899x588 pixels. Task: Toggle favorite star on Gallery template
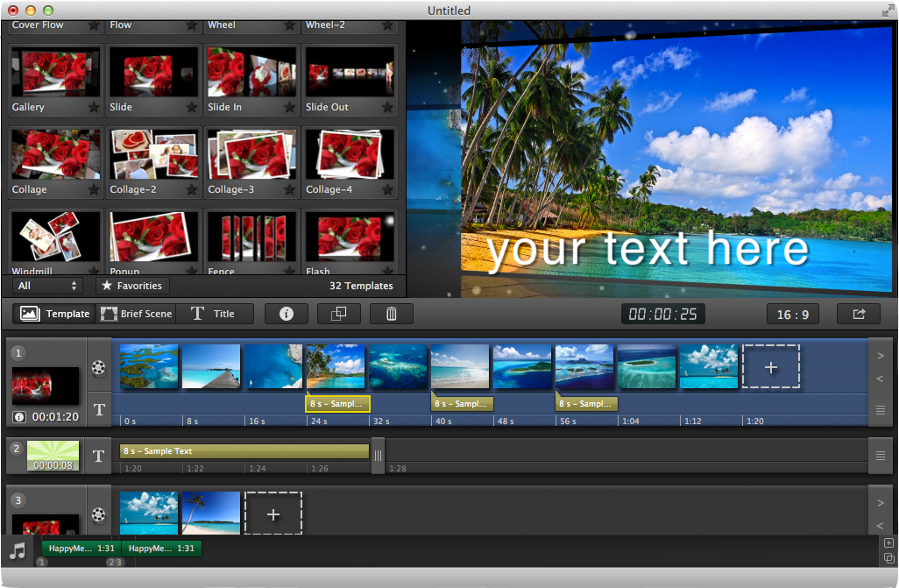pyautogui.click(x=94, y=107)
